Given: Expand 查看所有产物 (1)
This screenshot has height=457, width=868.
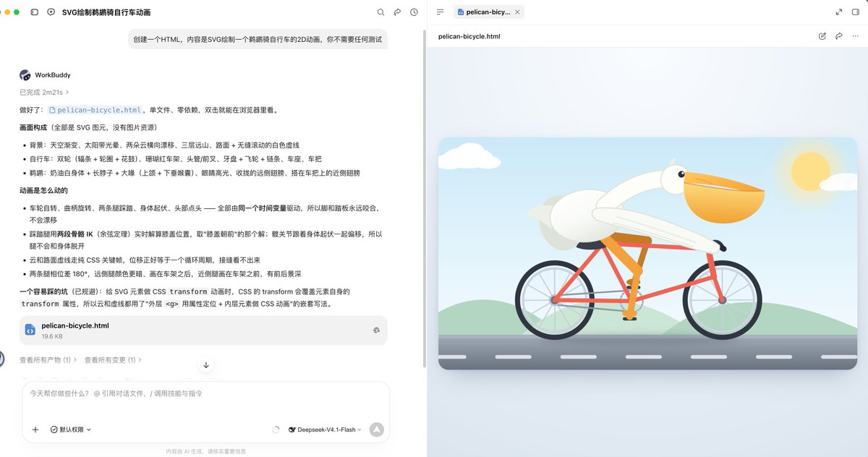Looking at the screenshot, I should pos(47,360).
